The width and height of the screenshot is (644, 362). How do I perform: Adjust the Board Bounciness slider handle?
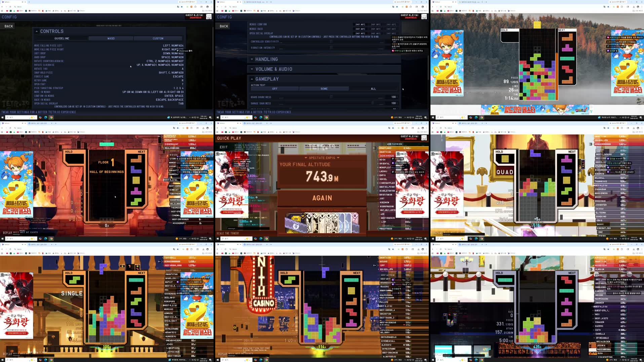click(331, 97)
